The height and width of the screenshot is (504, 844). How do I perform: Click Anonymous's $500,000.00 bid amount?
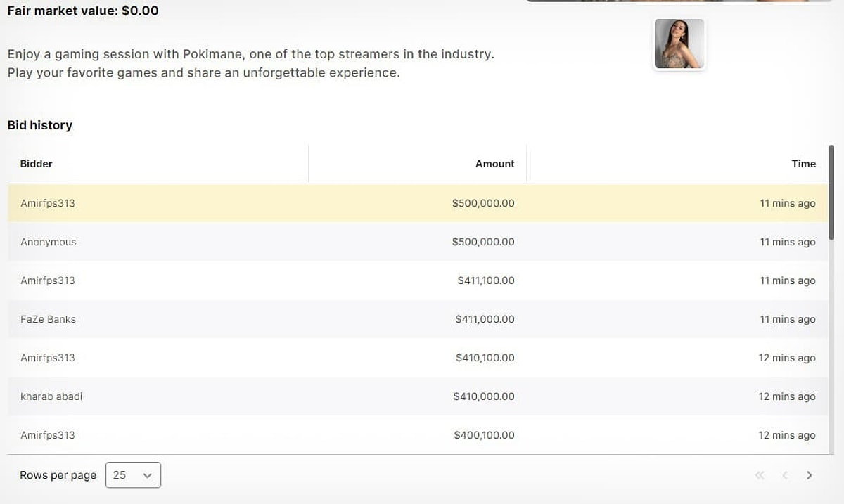coord(483,242)
